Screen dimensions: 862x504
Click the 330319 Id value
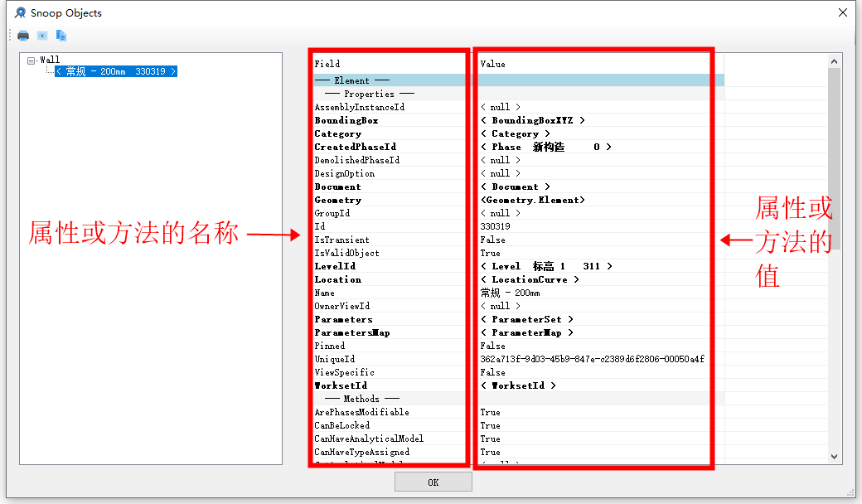pos(496,226)
